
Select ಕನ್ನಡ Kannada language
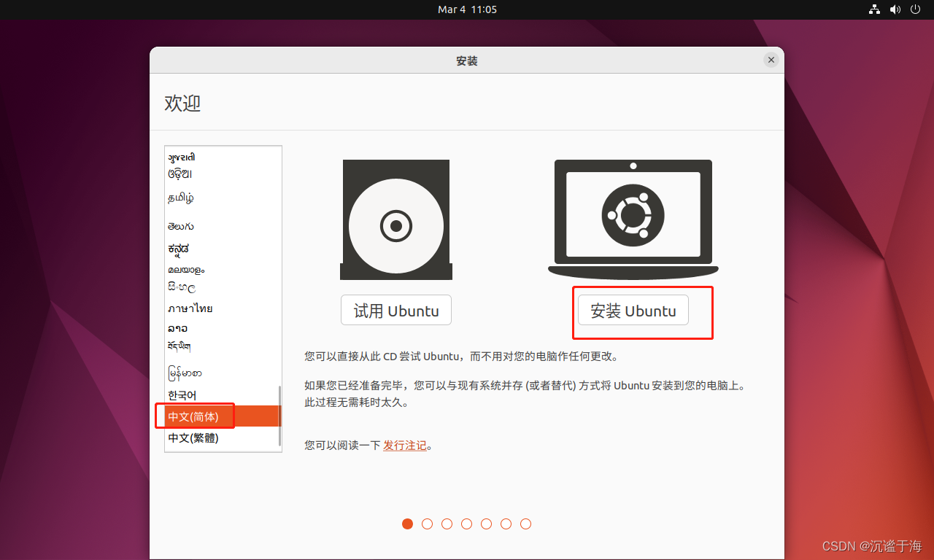[223, 249]
